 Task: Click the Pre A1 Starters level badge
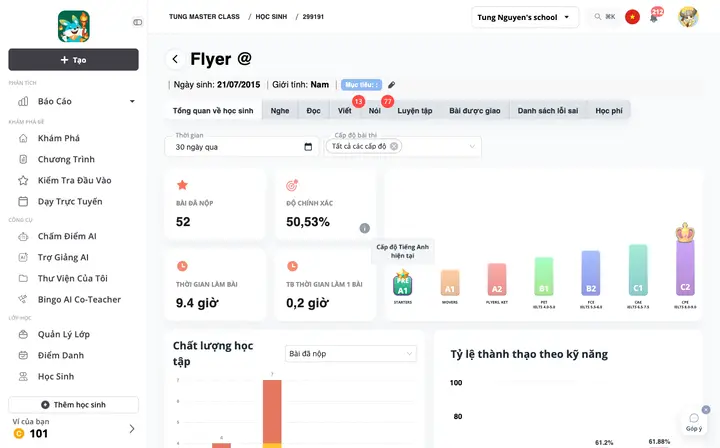pos(403,283)
